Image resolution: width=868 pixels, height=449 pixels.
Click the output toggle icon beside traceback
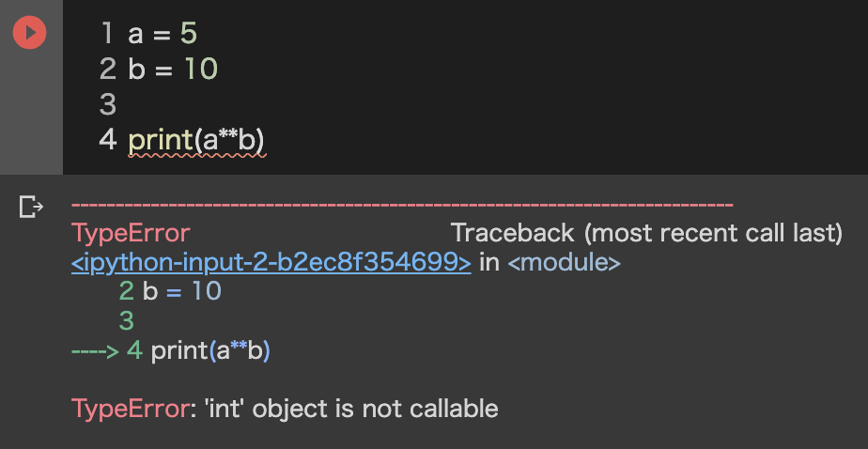pyautogui.click(x=31, y=207)
